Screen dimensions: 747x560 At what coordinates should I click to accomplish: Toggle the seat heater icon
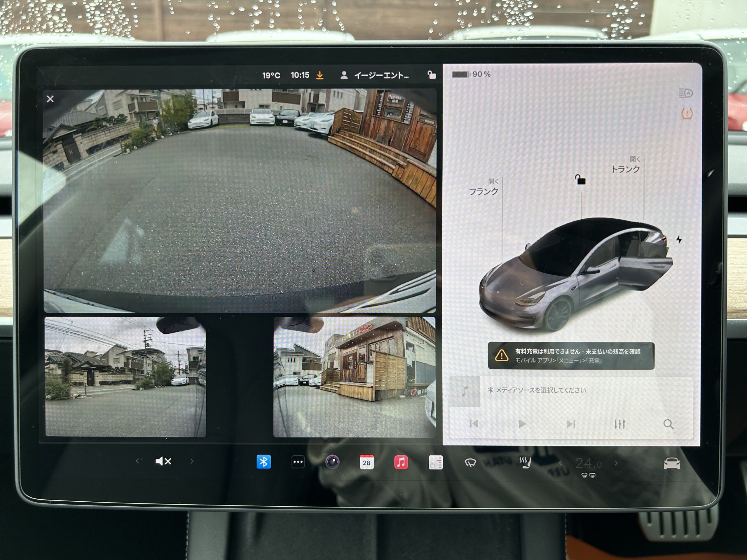coord(525,462)
